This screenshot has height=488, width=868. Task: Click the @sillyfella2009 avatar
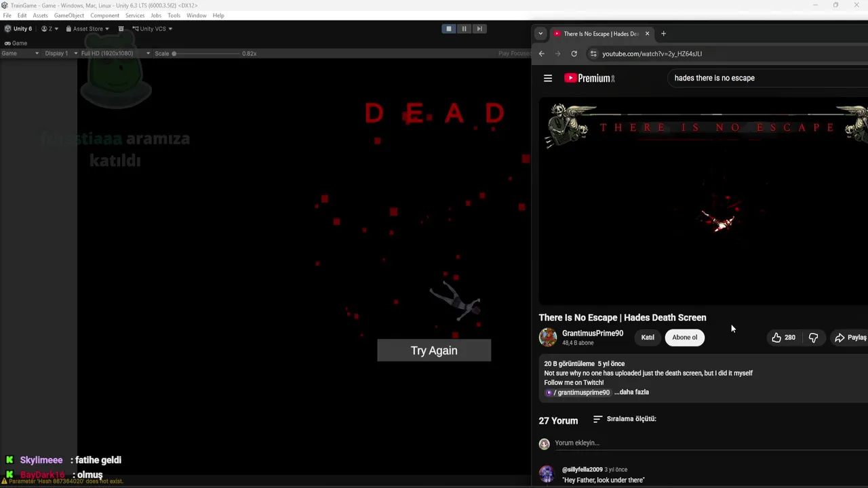point(547,474)
